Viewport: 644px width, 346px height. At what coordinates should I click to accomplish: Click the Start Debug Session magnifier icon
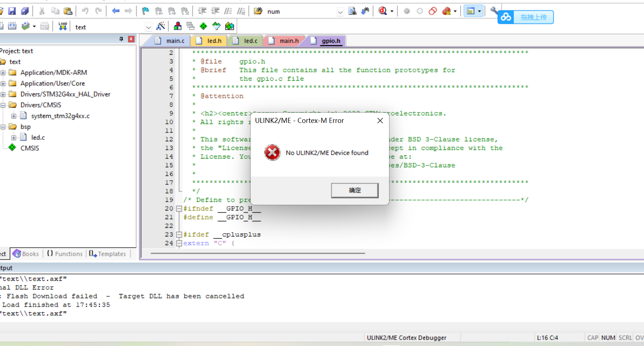(x=383, y=11)
